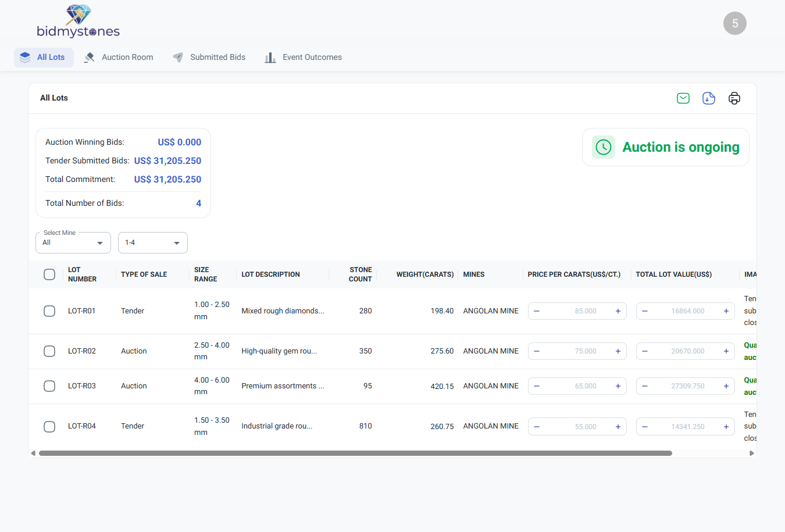
Task: Click the Price Per Carats column header
Action: (574, 274)
